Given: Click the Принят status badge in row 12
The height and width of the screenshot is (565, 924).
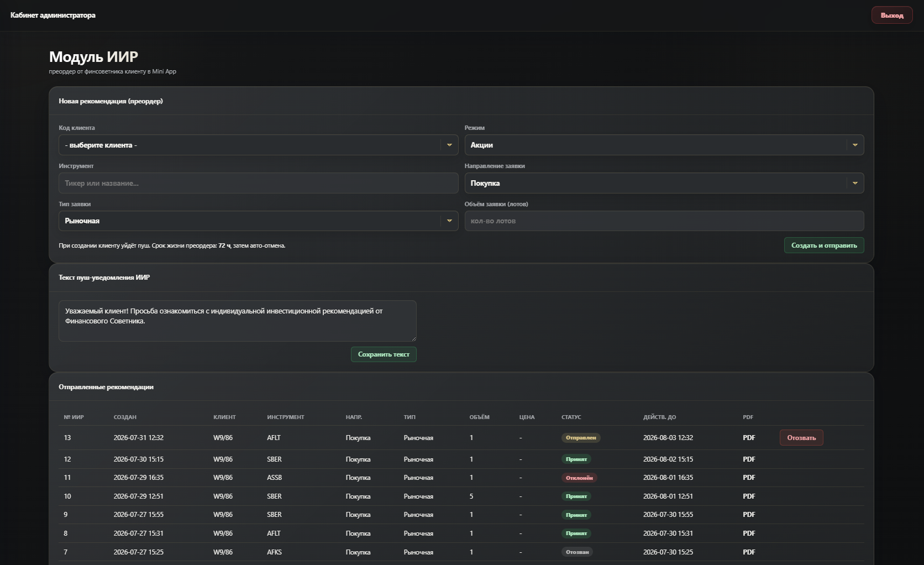Looking at the screenshot, I should point(576,459).
